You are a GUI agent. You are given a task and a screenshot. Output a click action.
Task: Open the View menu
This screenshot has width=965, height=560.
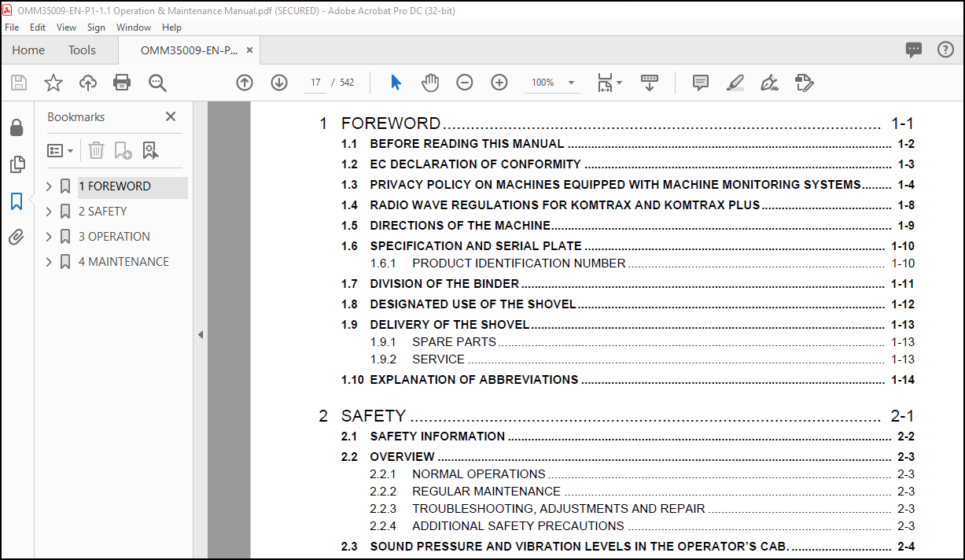67,28
